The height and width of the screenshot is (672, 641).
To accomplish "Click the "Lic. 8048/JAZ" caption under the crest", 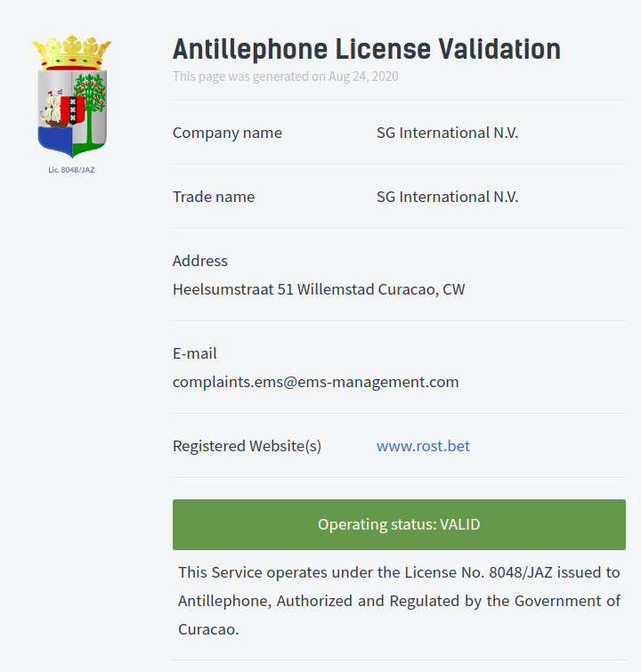I will pyautogui.click(x=71, y=169).
